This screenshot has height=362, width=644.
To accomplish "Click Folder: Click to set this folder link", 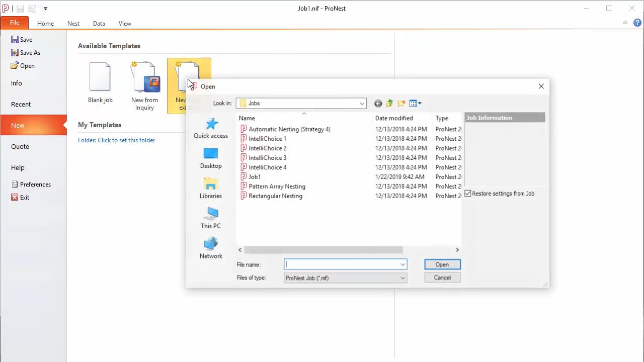I will (x=116, y=140).
